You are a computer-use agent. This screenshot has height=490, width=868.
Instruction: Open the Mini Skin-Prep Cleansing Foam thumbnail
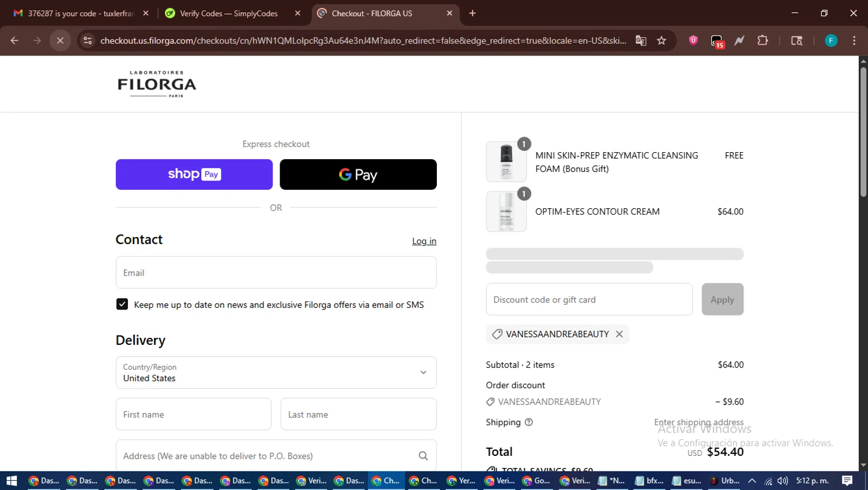click(506, 162)
